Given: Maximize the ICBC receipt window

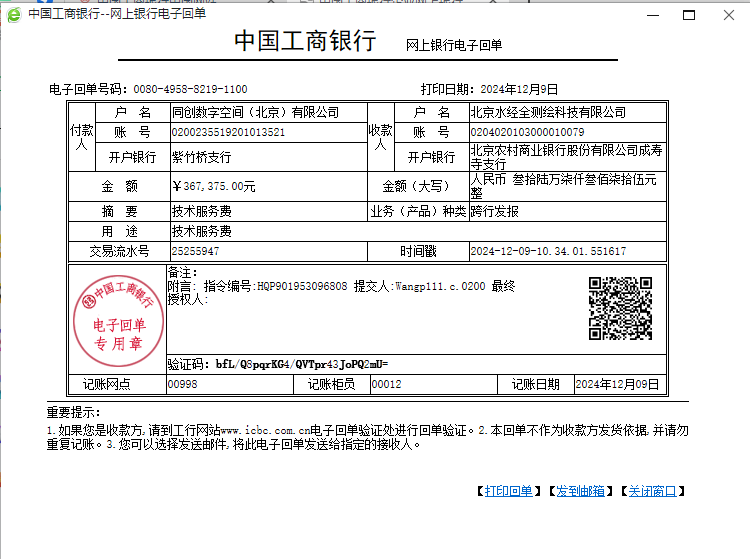Looking at the screenshot, I should pos(689,15).
